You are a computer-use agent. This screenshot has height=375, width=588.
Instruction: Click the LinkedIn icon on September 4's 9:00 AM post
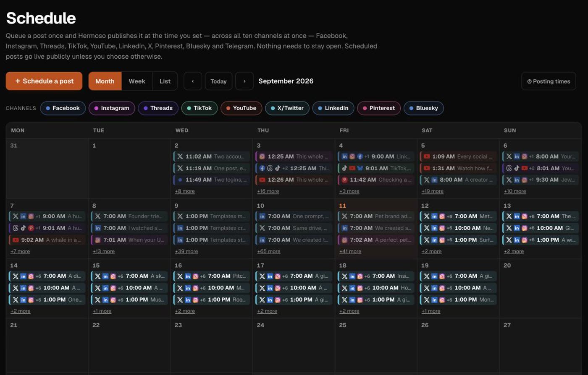point(344,156)
